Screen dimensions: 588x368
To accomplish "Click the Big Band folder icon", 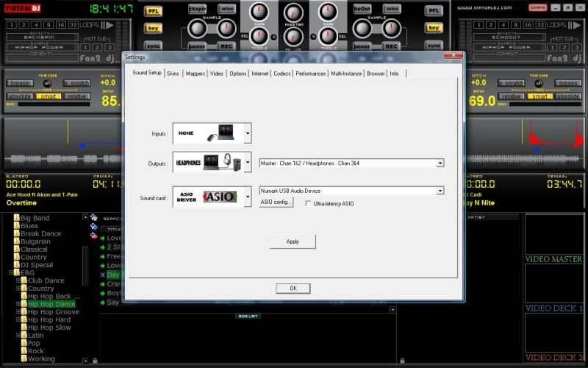I will 17,218.
